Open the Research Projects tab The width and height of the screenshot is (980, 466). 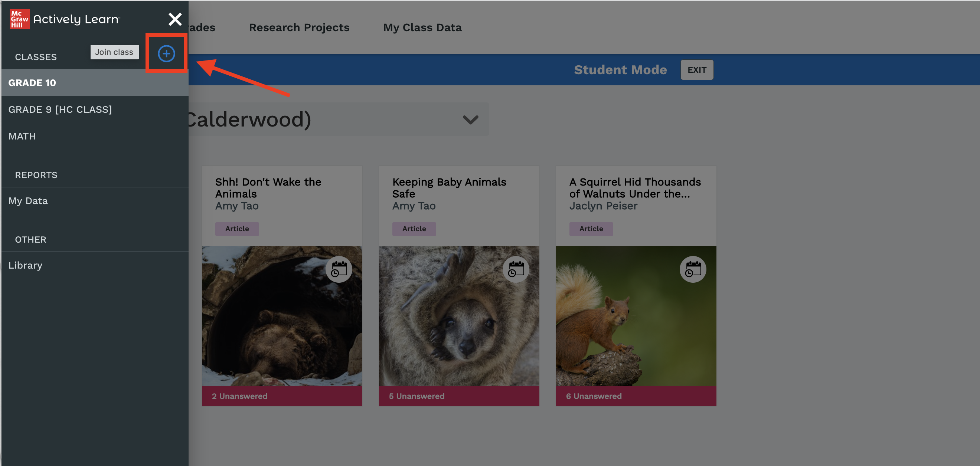[299, 27]
